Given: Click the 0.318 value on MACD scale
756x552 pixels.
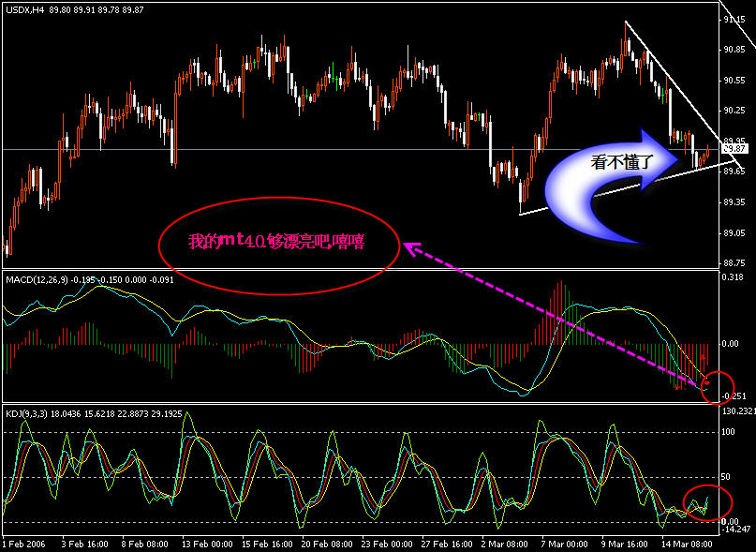Looking at the screenshot, I should pyautogui.click(x=731, y=277).
